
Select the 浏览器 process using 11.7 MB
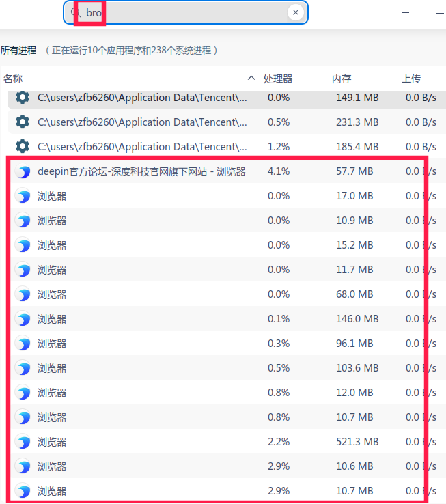(227, 270)
